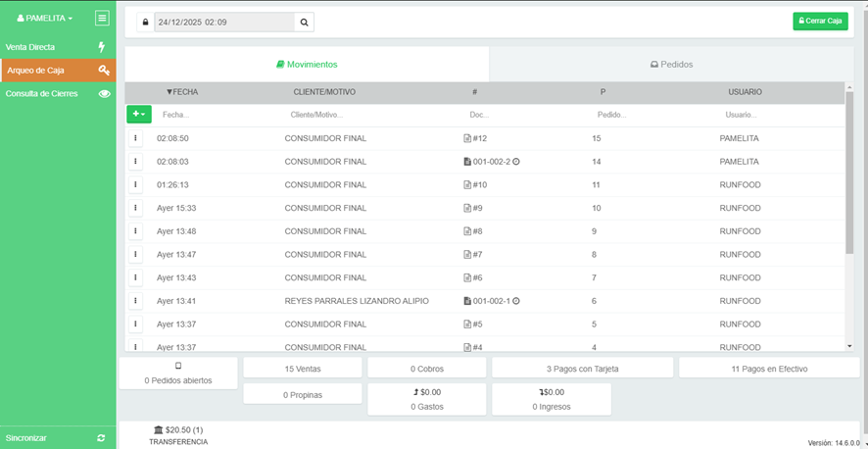Open options menu for the 02:08:03 row
The width and height of the screenshot is (868, 449).
(x=135, y=162)
